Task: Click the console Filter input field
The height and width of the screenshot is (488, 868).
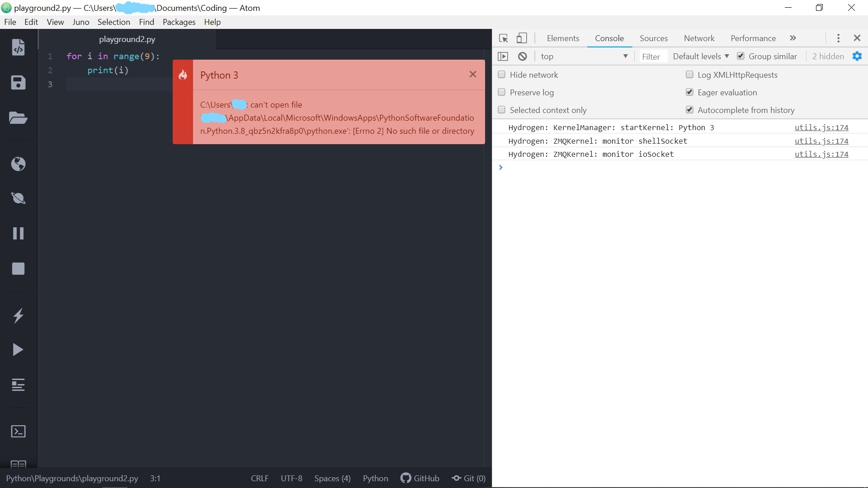Action: click(x=652, y=56)
